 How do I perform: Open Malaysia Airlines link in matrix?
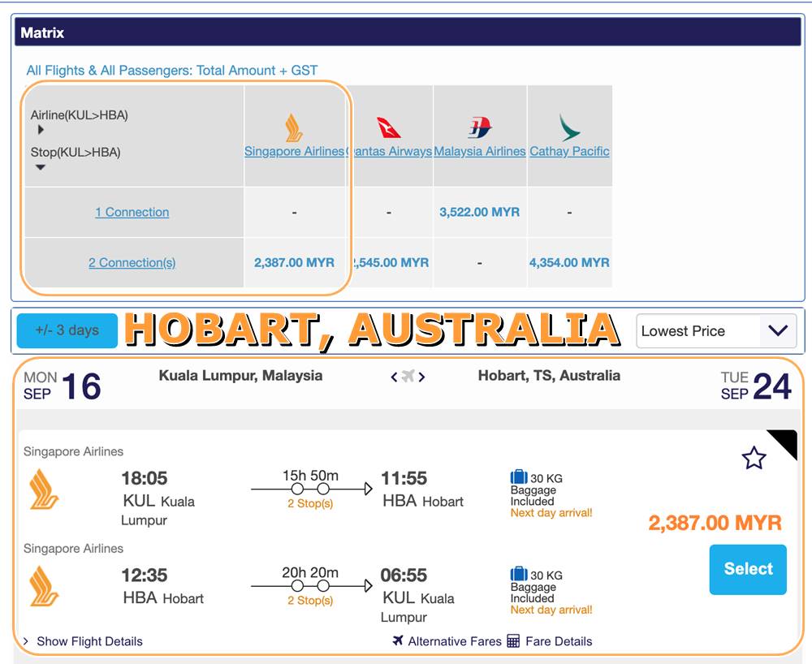tap(480, 151)
